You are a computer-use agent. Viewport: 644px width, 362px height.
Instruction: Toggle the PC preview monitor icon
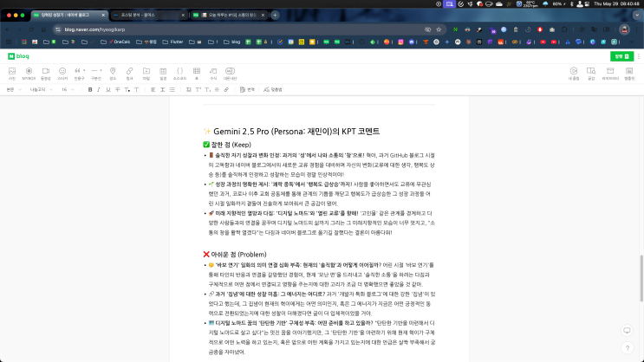[628, 331]
